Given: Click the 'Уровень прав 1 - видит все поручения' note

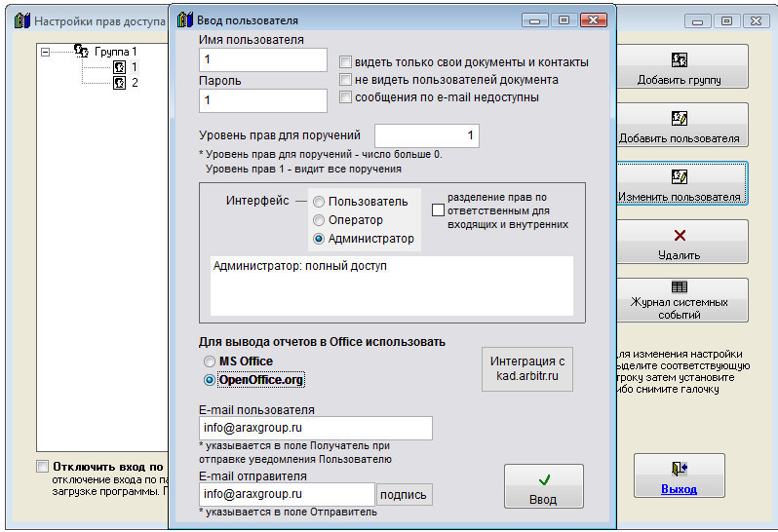Looking at the screenshot, I should (303, 170).
